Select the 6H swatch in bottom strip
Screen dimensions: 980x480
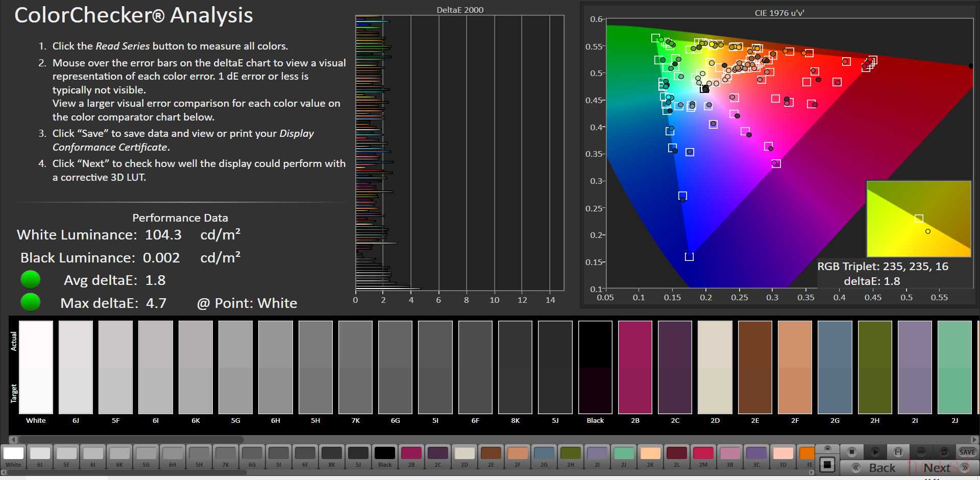click(173, 457)
